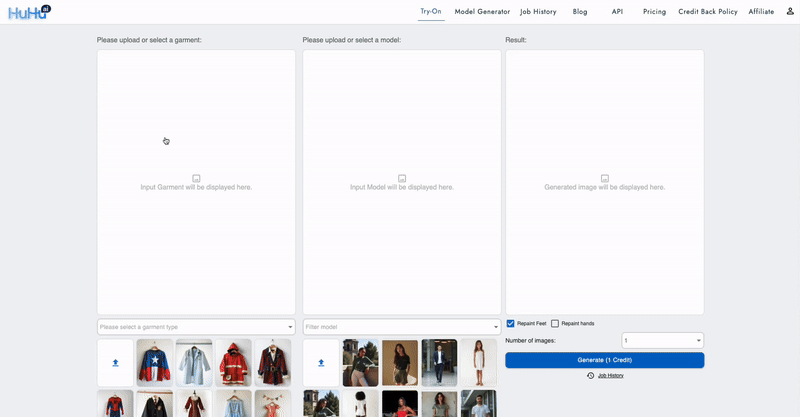The width and height of the screenshot is (800, 417).
Task: Select the dark red plaid robe garment
Action: point(273,363)
